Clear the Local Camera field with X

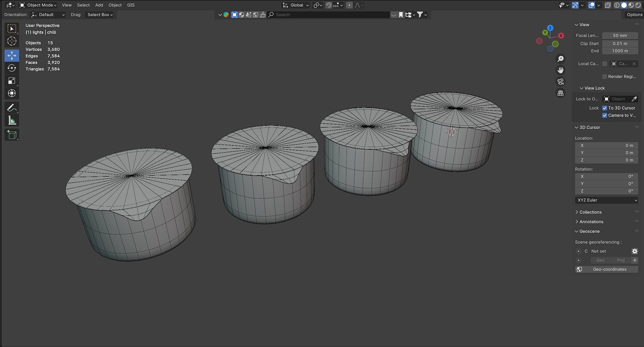(634, 64)
